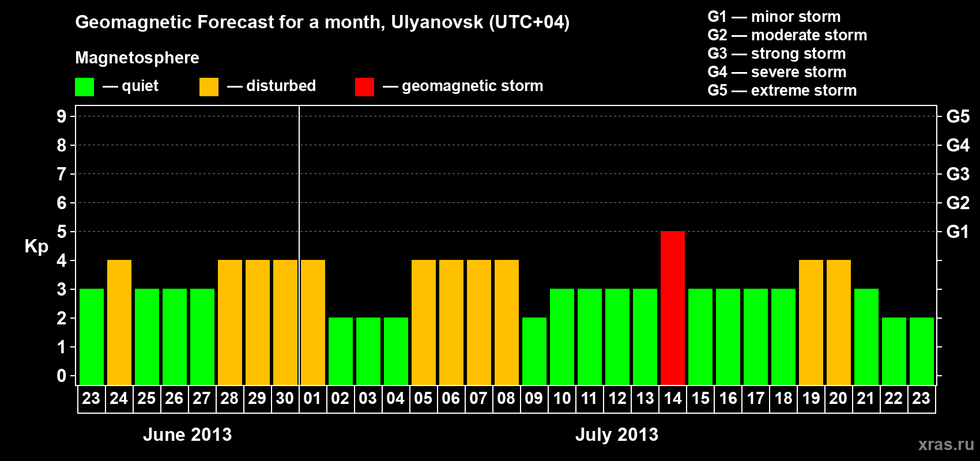The width and height of the screenshot is (980, 461).
Task: Select the red storm bar for July 14
Action: [x=673, y=308]
